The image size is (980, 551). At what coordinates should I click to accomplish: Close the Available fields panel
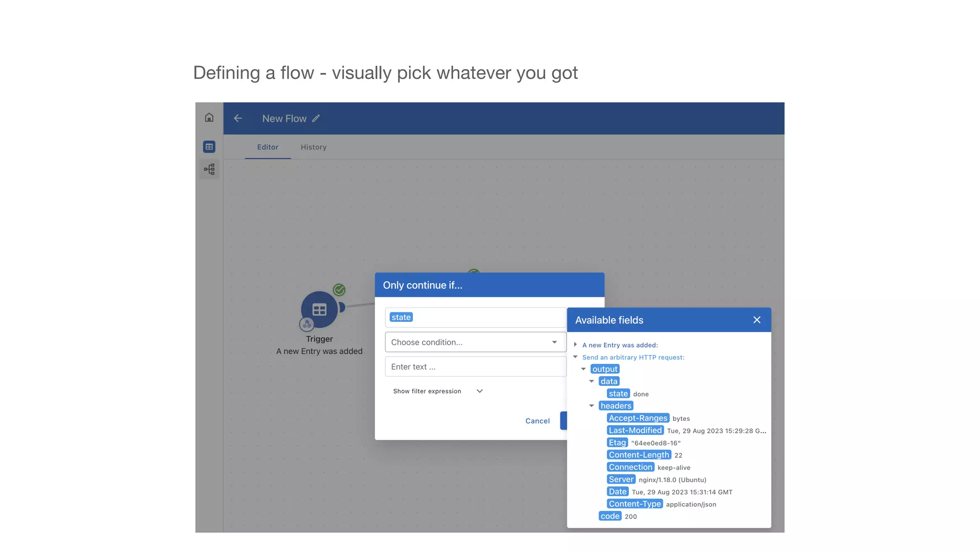(x=757, y=320)
